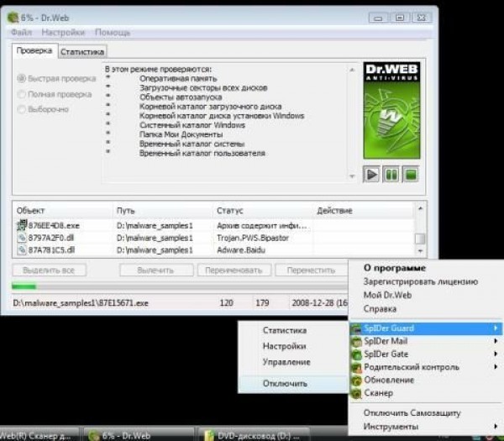504x441 pixels.
Task: Choose Зарегистрировать лицензию menu entry
Action: click(421, 282)
